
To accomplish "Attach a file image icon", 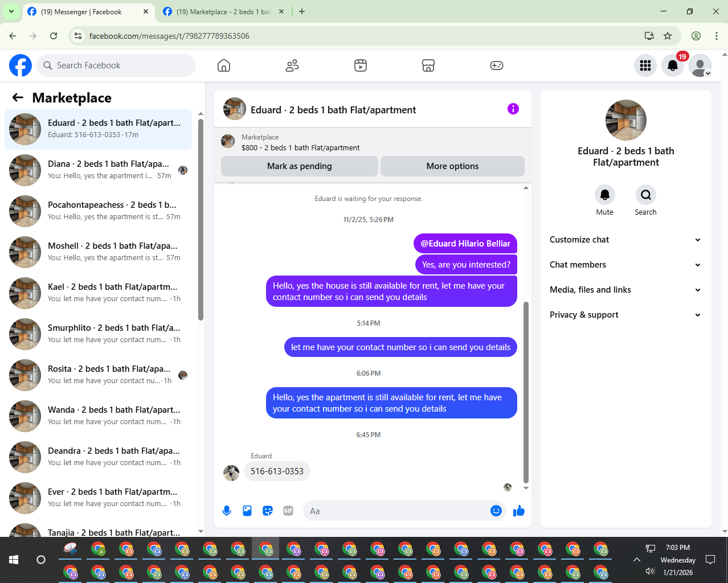I will click(247, 511).
